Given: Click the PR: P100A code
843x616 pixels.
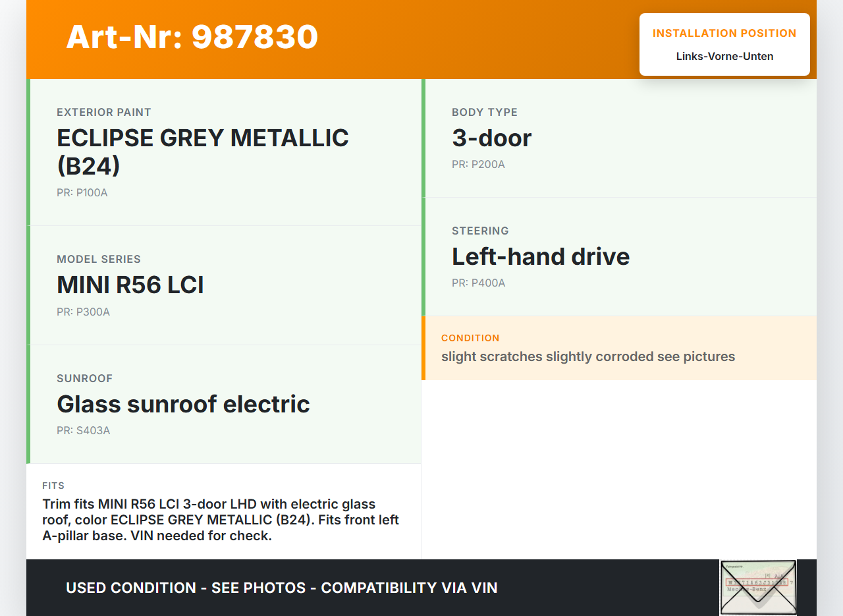Looking at the screenshot, I should point(82,193).
